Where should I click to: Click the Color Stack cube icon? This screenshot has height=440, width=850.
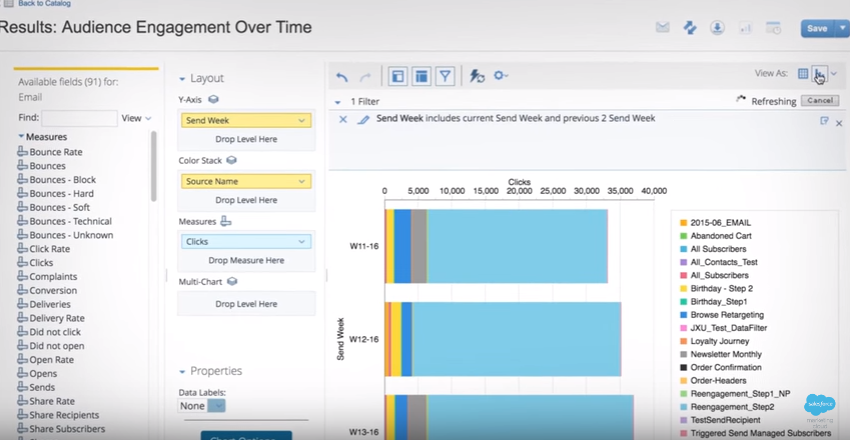(231, 160)
